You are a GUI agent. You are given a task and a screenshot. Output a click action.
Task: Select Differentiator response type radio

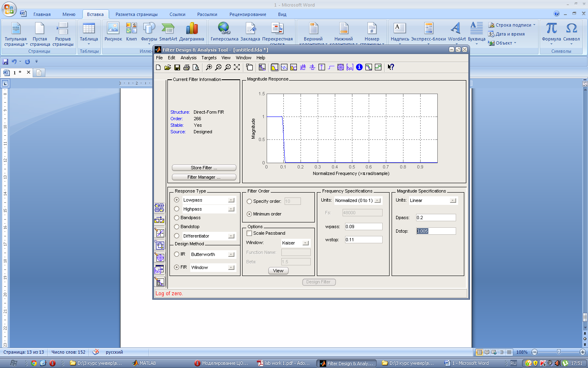[x=177, y=236]
